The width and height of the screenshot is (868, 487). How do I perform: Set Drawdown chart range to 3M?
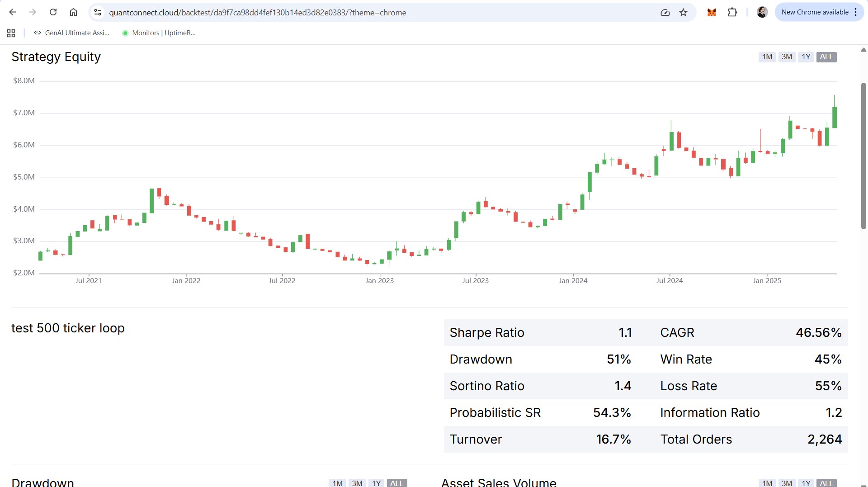(x=357, y=483)
